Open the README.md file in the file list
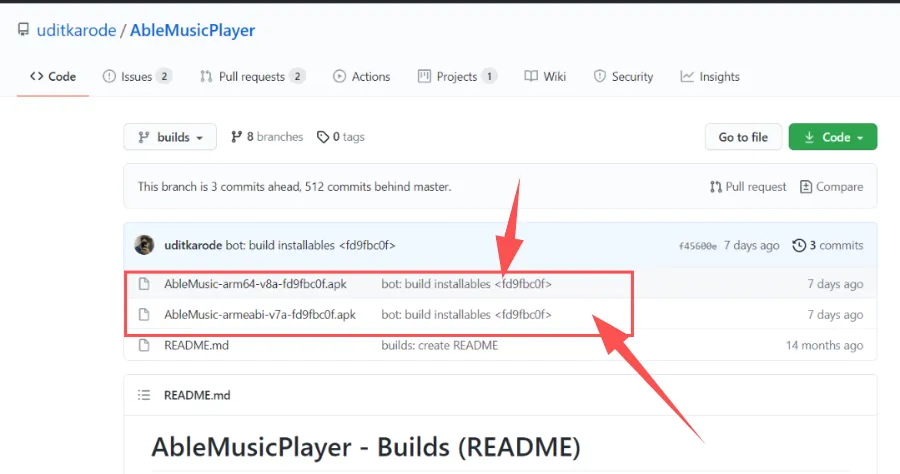The width and height of the screenshot is (900, 474). click(x=196, y=345)
